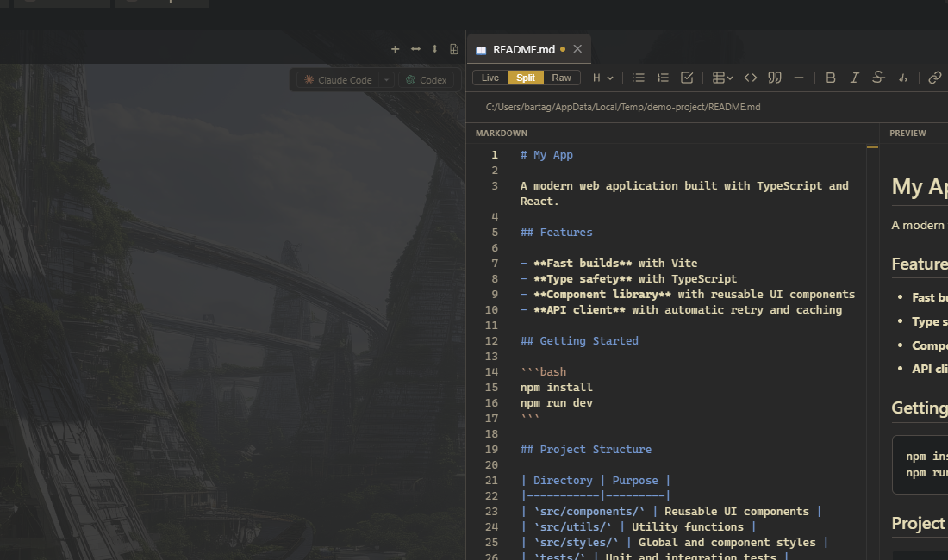Insert a hyperlink
948x560 pixels.
[935, 78]
